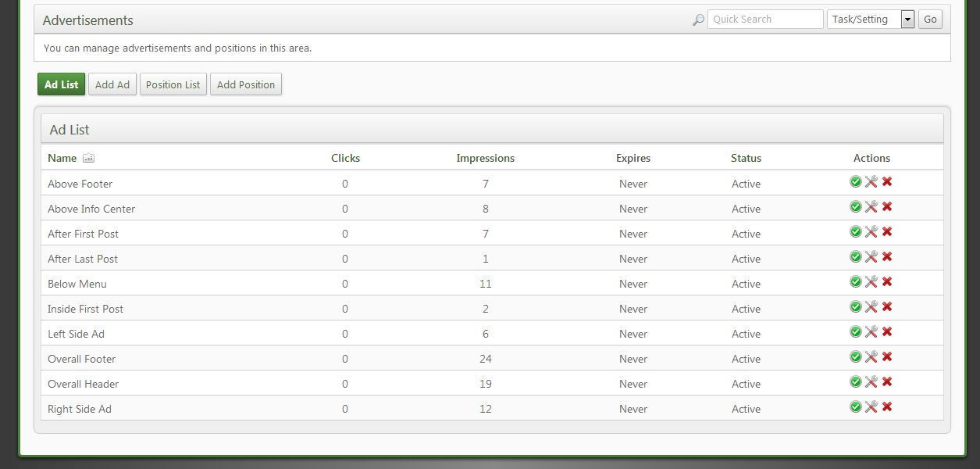980x469 pixels.
Task: Edit the After Last Post ad
Action: pos(871,256)
